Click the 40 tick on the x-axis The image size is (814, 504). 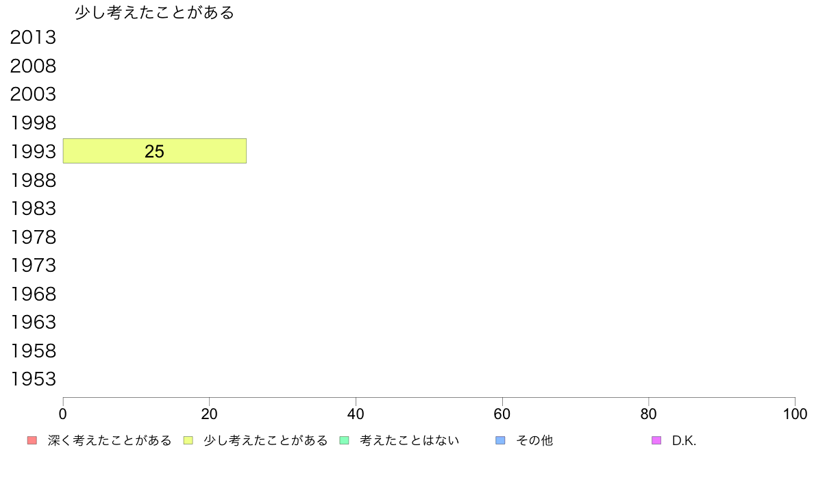tap(356, 414)
